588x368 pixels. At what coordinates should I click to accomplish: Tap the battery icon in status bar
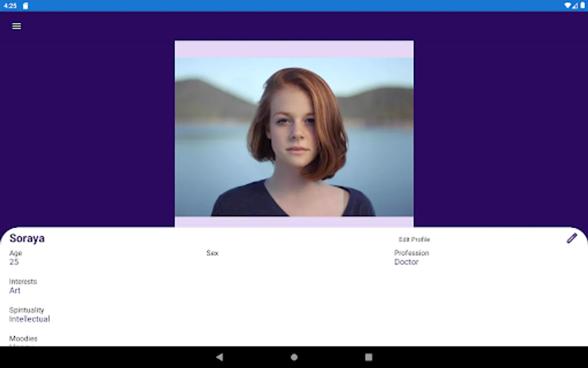[x=583, y=6]
